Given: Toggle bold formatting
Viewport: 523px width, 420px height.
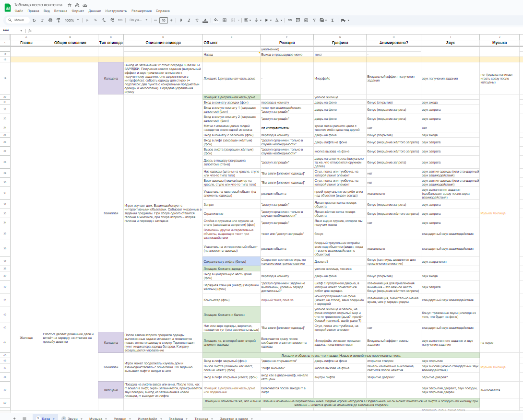Looking at the screenshot, I should [x=181, y=20].
